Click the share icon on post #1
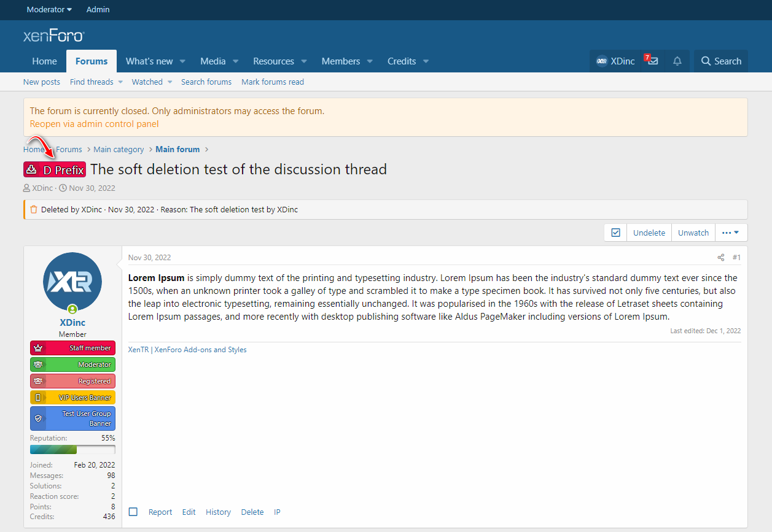Screen dimensions: 772x532 click(721, 258)
